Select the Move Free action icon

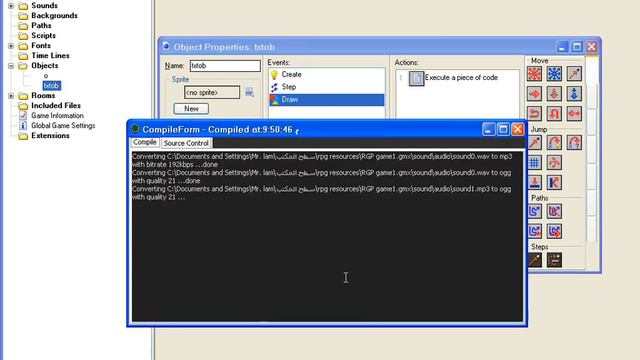pos(554,74)
